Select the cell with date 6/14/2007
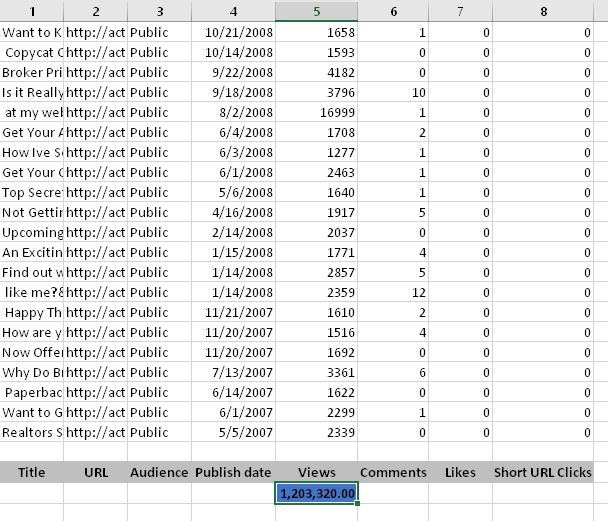The image size is (608, 521). point(233,392)
